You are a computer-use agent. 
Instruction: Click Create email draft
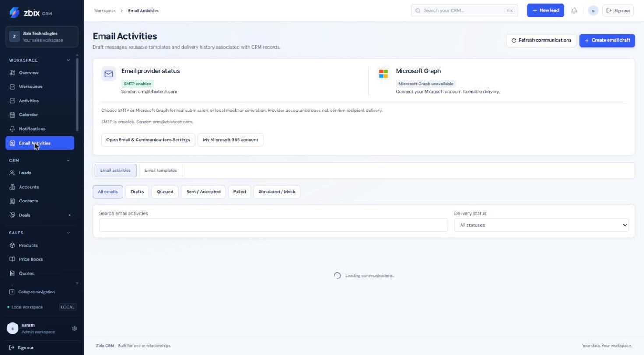(607, 40)
